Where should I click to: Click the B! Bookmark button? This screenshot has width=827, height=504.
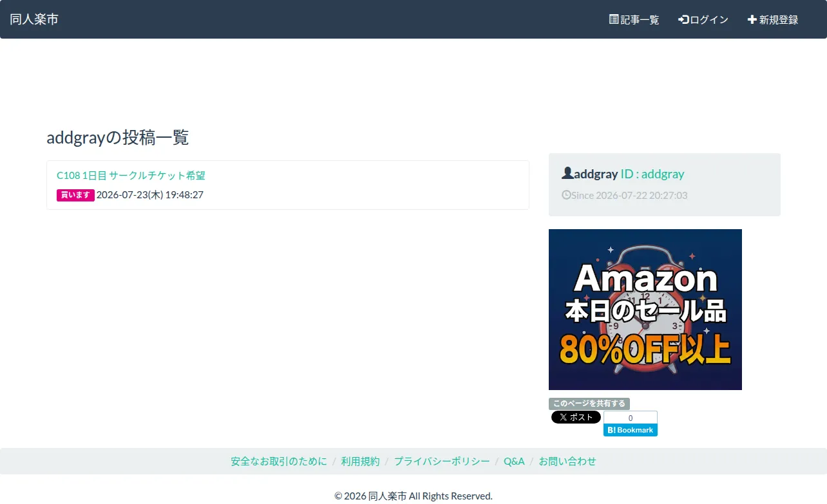631,430
